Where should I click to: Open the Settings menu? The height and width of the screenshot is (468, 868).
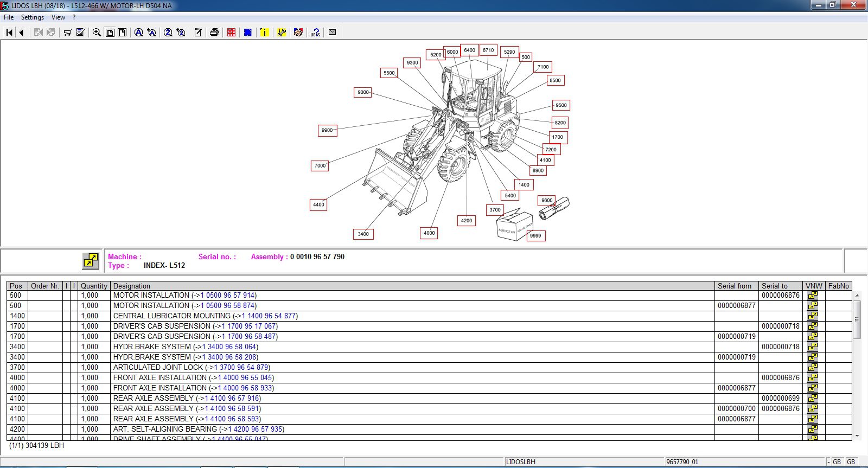click(x=33, y=17)
